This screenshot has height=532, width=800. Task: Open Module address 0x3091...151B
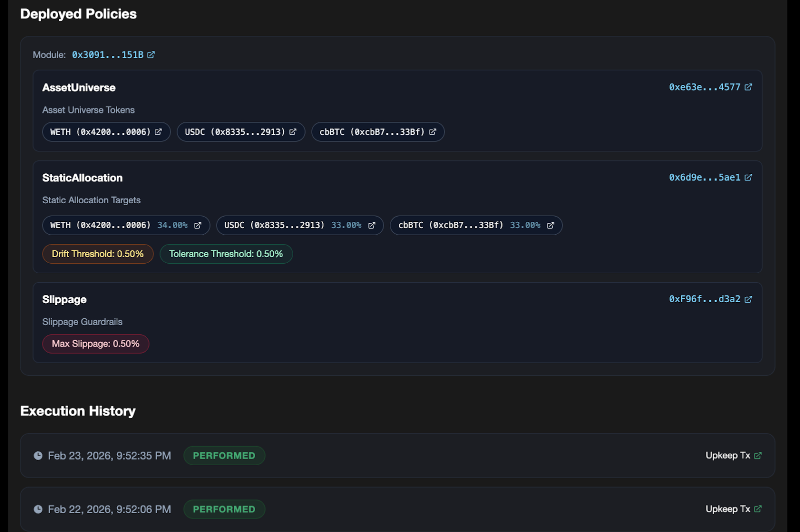[107, 55]
